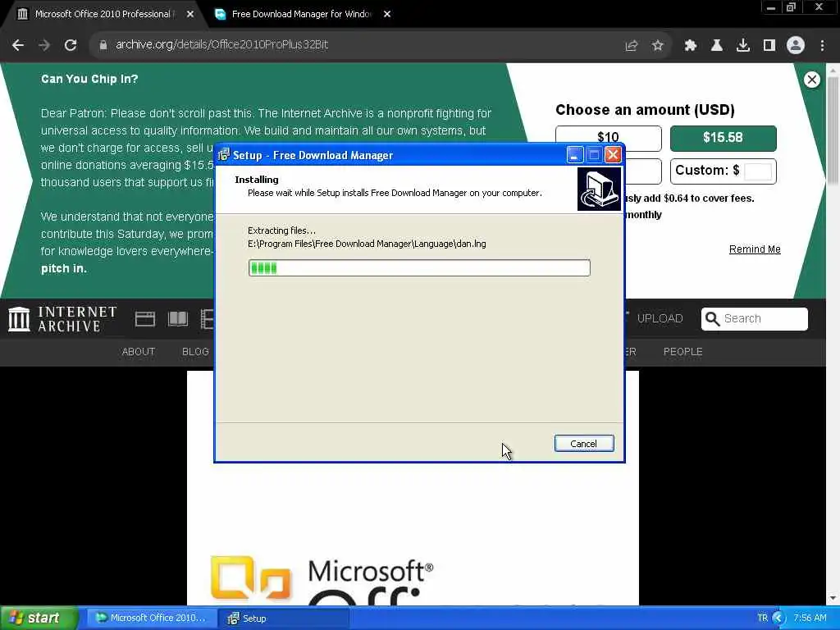Screen dimensions: 840x630
Task: Open the Texts book icon in nav bar
Action: click(x=178, y=319)
